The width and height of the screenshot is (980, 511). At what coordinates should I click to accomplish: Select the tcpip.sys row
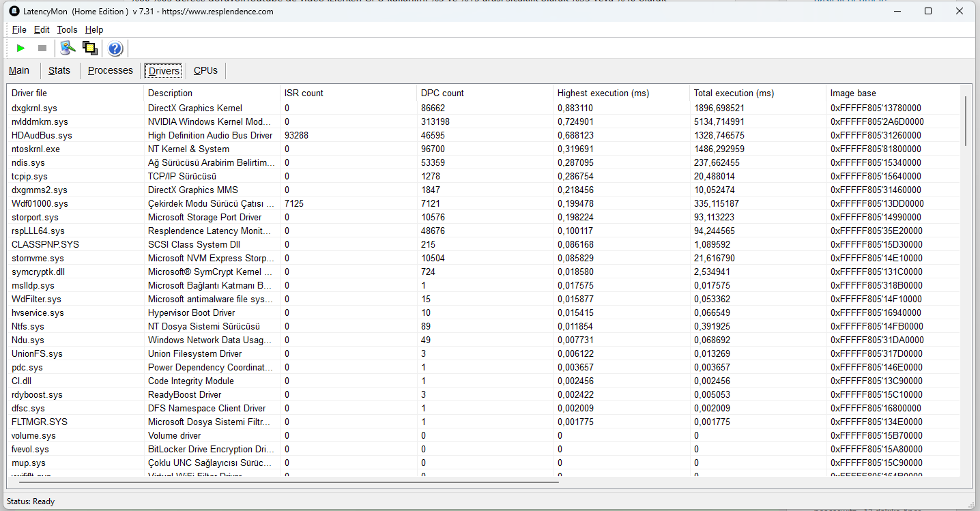coord(483,176)
